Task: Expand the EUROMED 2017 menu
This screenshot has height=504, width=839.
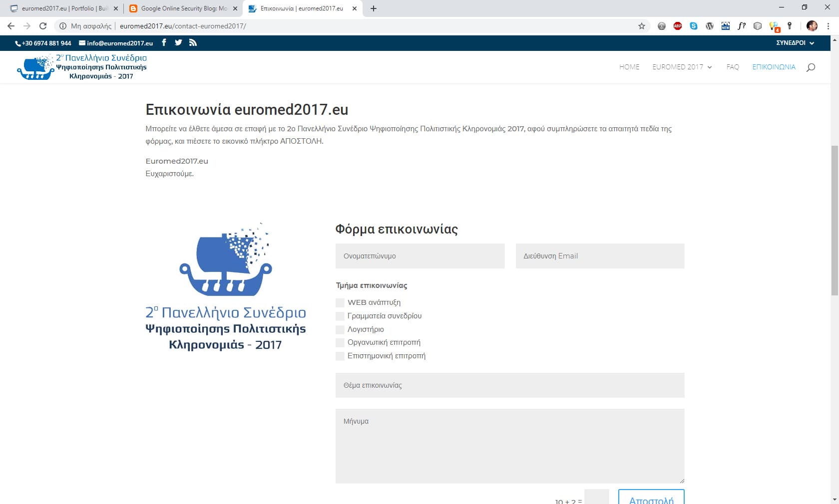Action: click(682, 67)
